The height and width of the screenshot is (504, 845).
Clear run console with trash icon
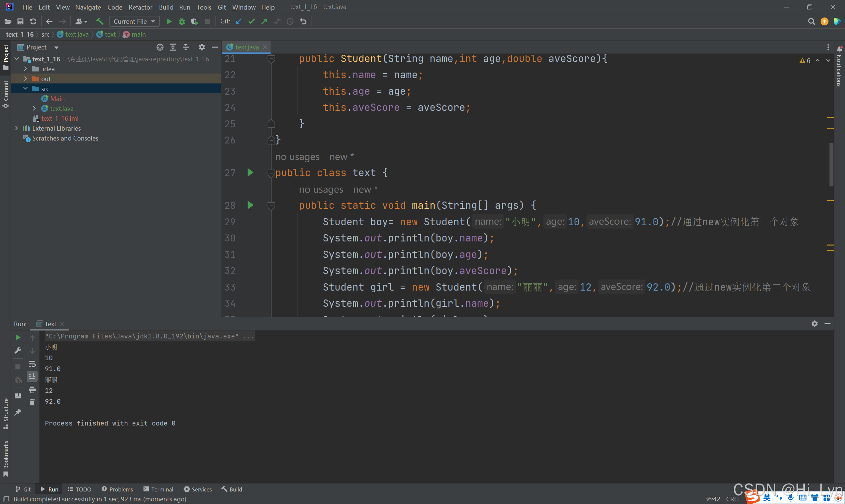click(x=32, y=402)
